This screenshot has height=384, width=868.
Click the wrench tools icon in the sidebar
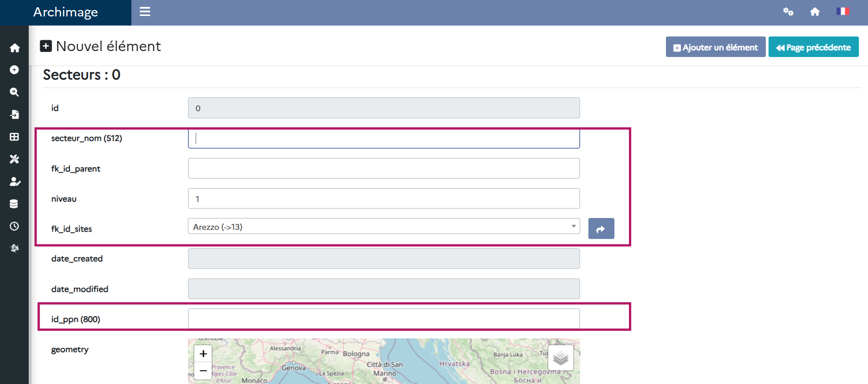(x=15, y=159)
